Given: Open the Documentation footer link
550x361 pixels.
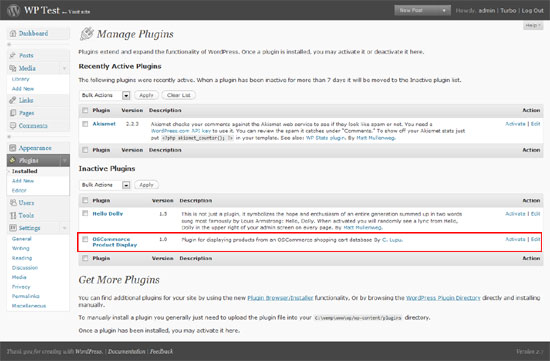Looking at the screenshot, I should pos(126,352).
